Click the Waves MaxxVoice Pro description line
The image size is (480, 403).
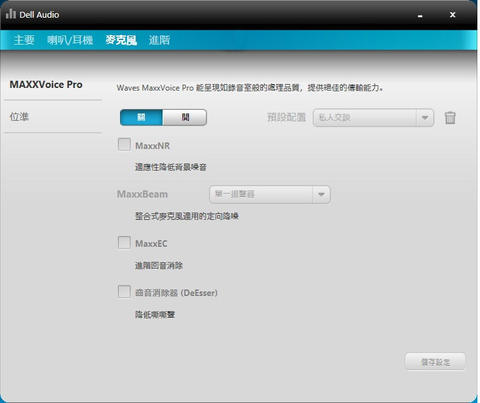click(250, 88)
